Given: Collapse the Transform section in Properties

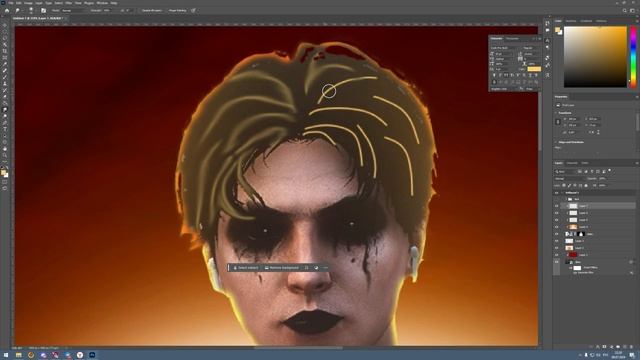Looking at the screenshot, I should coord(556,113).
